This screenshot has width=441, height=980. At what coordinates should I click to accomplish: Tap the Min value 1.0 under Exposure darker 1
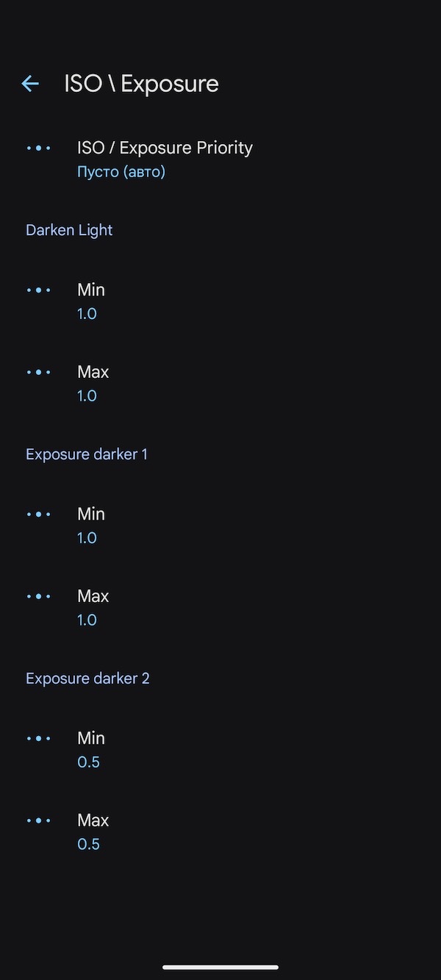coord(87,537)
